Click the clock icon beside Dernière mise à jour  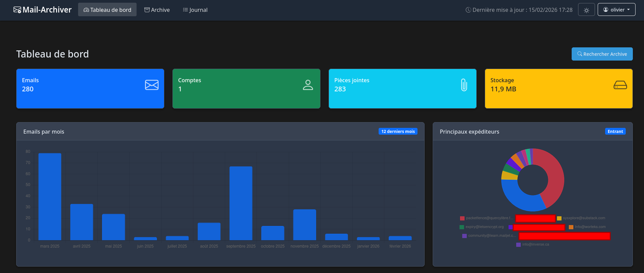pyautogui.click(x=468, y=10)
